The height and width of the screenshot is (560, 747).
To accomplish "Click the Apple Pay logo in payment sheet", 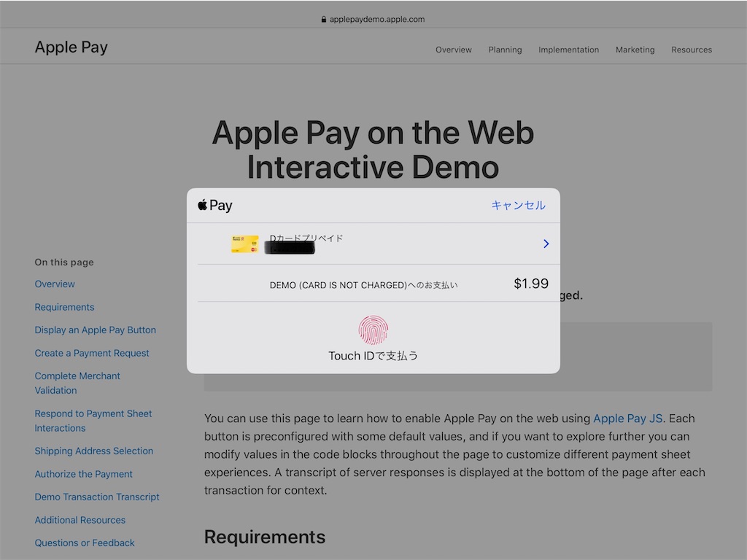I will pos(215,205).
